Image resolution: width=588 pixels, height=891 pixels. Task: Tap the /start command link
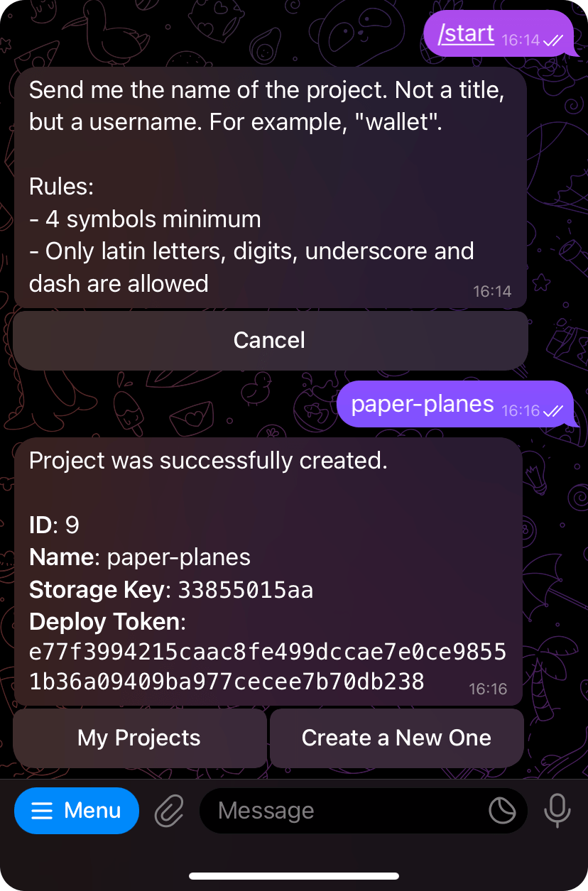(x=466, y=33)
